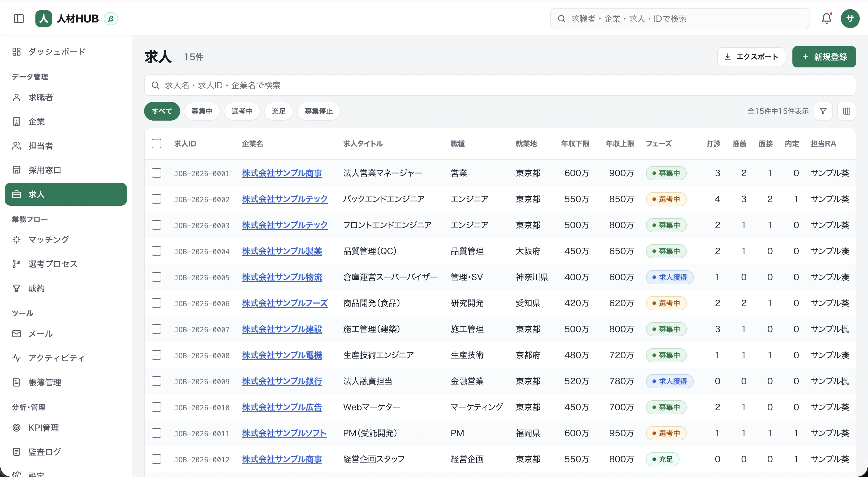The height and width of the screenshot is (477, 868).
Task: Open 株式会社サンプルフーズ company link
Action: click(285, 303)
